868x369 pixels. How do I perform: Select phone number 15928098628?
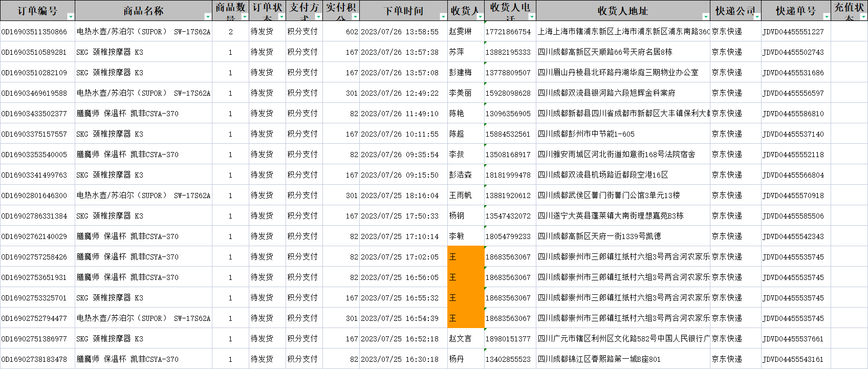pyautogui.click(x=508, y=93)
